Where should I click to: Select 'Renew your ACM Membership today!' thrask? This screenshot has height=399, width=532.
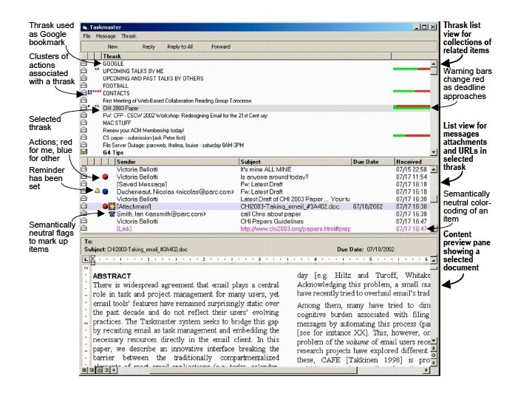pos(143,130)
